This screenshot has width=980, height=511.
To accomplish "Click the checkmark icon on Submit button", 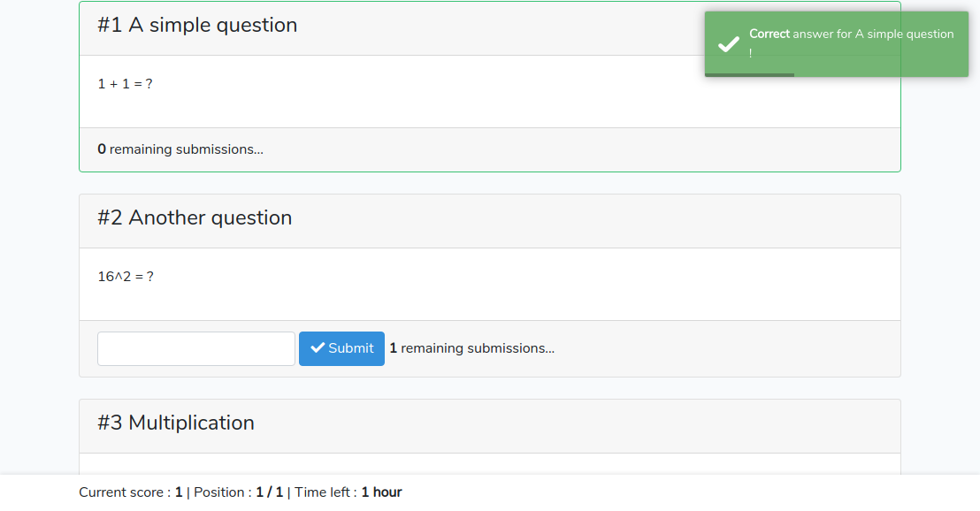I will point(318,348).
